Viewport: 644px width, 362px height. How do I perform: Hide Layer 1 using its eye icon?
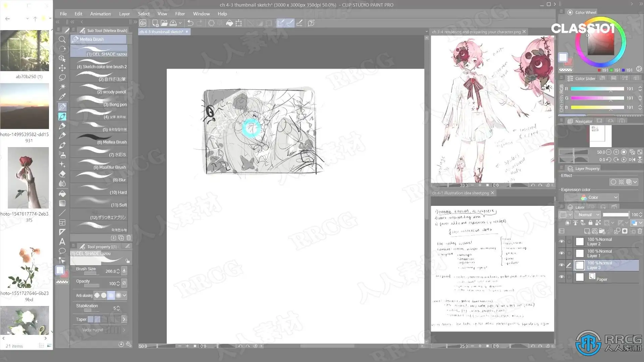coord(561,253)
